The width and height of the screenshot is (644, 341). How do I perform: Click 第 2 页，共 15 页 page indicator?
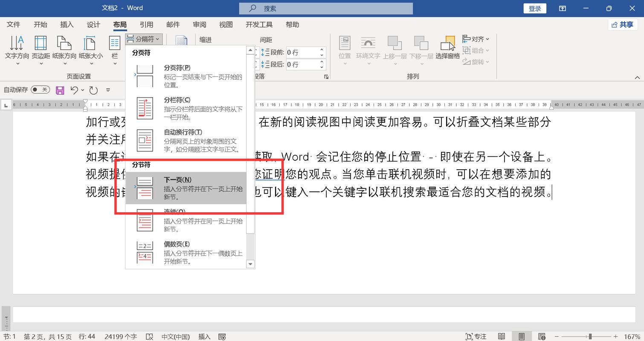pos(48,337)
